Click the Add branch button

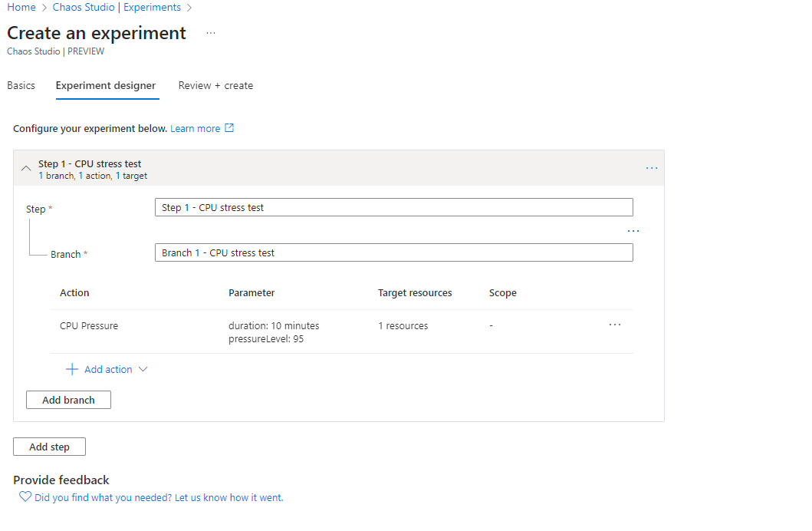click(x=68, y=400)
